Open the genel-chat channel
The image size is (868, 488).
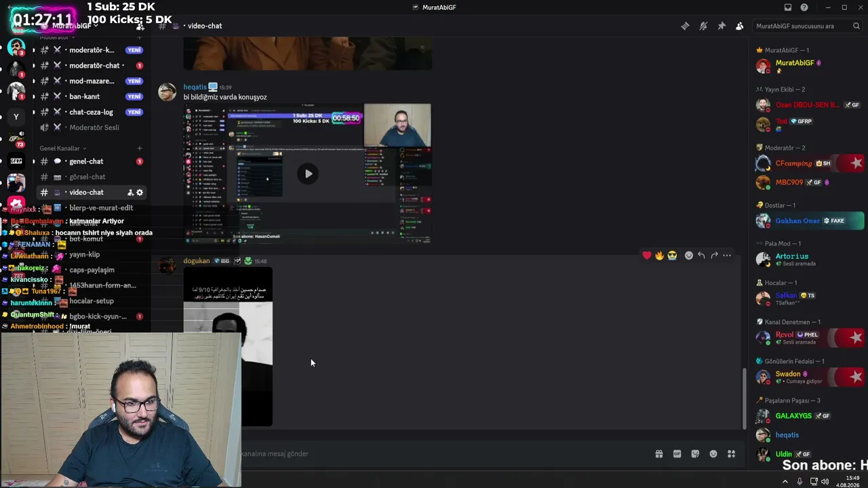[92, 161]
